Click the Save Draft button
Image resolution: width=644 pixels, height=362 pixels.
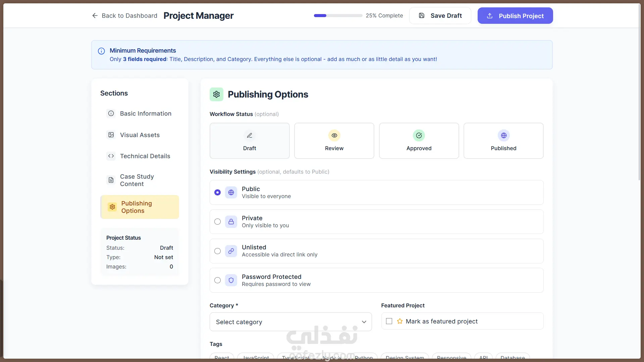click(x=440, y=16)
